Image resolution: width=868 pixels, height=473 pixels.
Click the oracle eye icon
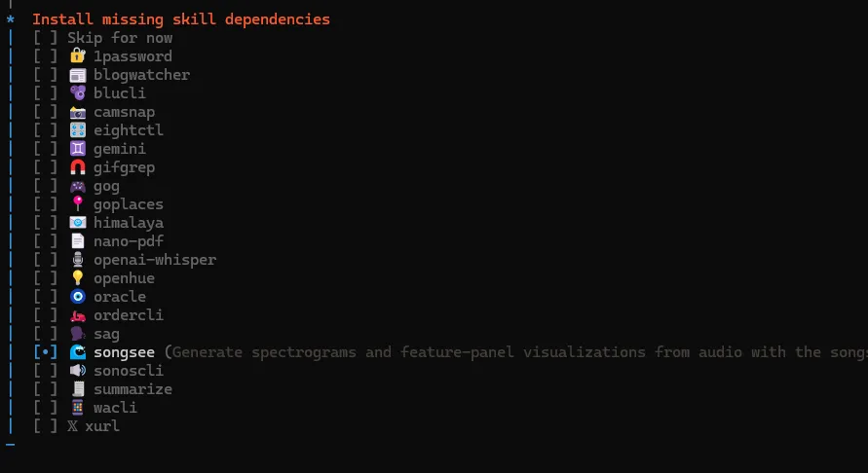(x=78, y=297)
